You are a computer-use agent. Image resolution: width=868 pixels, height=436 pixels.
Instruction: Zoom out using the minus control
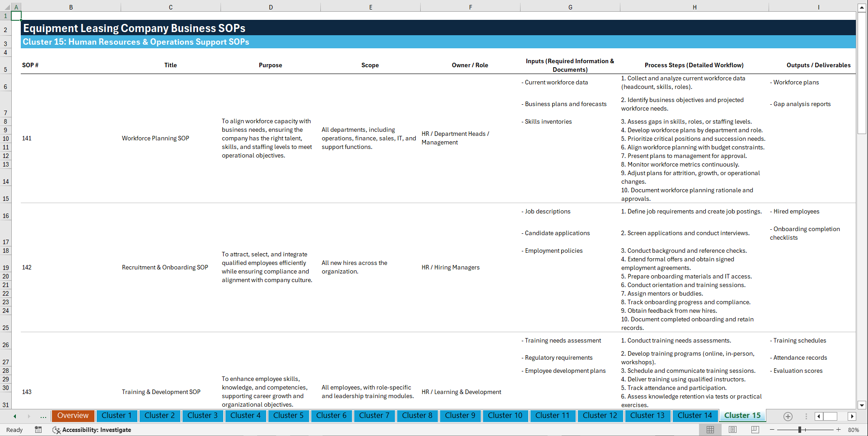772,430
